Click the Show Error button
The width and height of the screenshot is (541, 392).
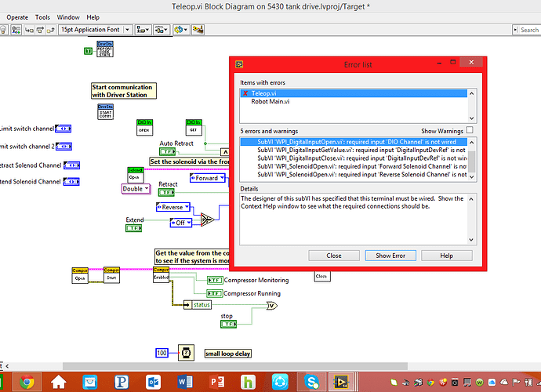point(390,256)
